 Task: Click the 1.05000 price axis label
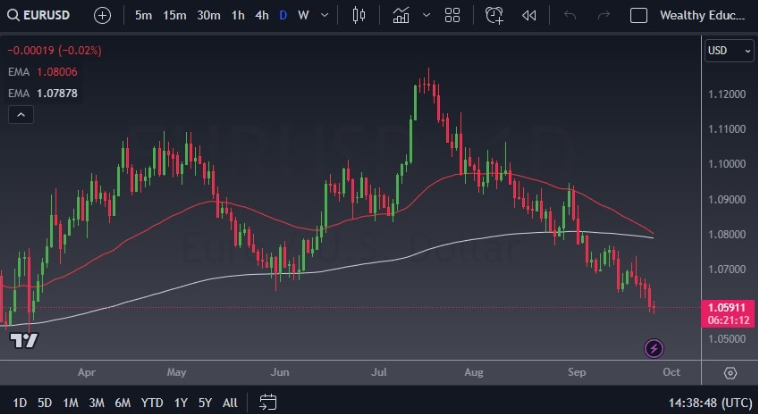(727, 339)
